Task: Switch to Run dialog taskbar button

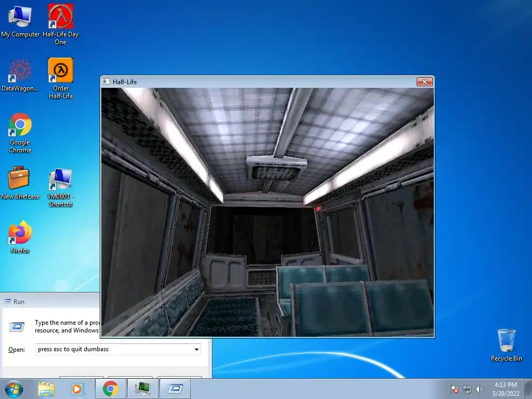Action: click(x=175, y=389)
